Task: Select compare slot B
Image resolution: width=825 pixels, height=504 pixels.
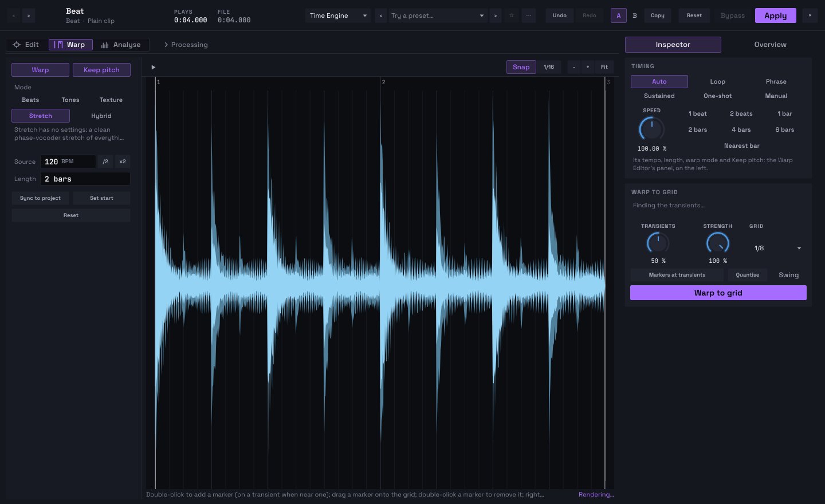Action: pyautogui.click(x=635, y=16)
